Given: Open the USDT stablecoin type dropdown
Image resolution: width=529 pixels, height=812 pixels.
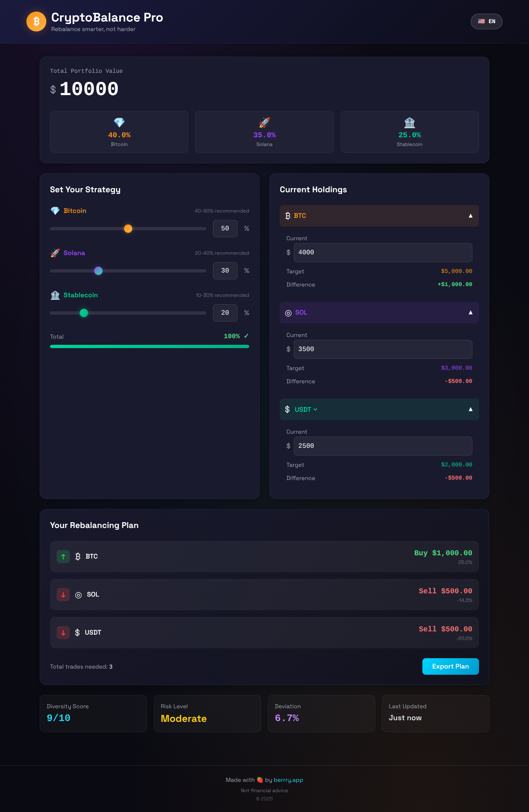Looking at the screenshot, I should (x=306, y=409).
